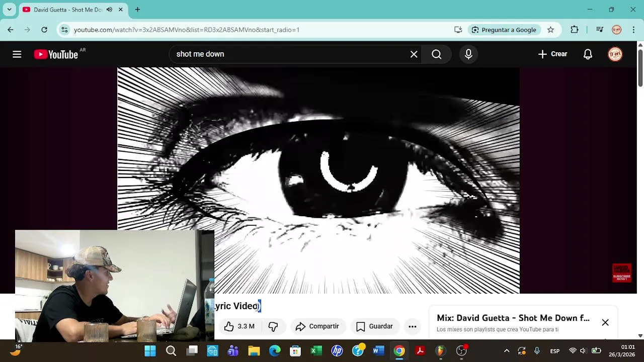Bookmark this page with the star icon
Screen dimensions: 644x362
click(551, 30)
